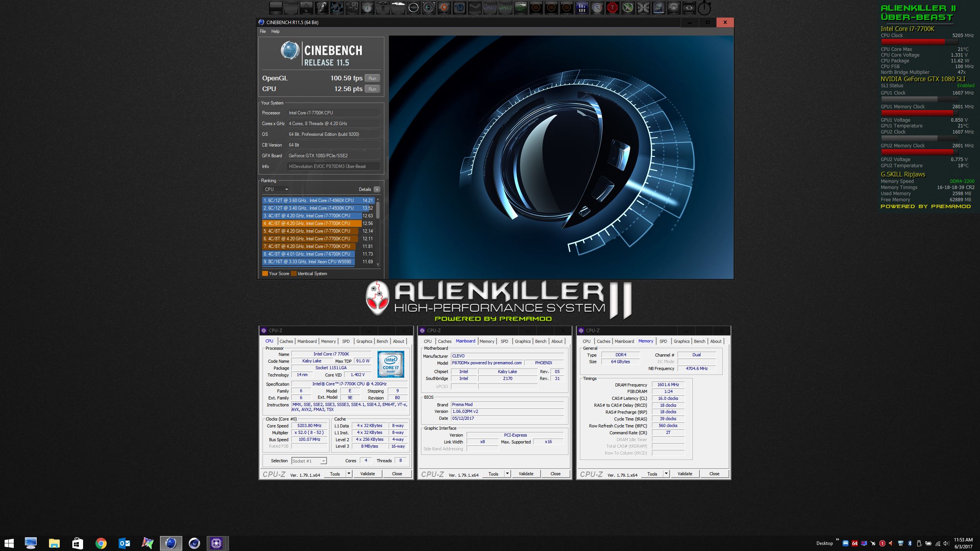This screenshot has width=980, height=551.
Task: Click Validate in the leftmost CPU-Z window
Action: (367, 474)
